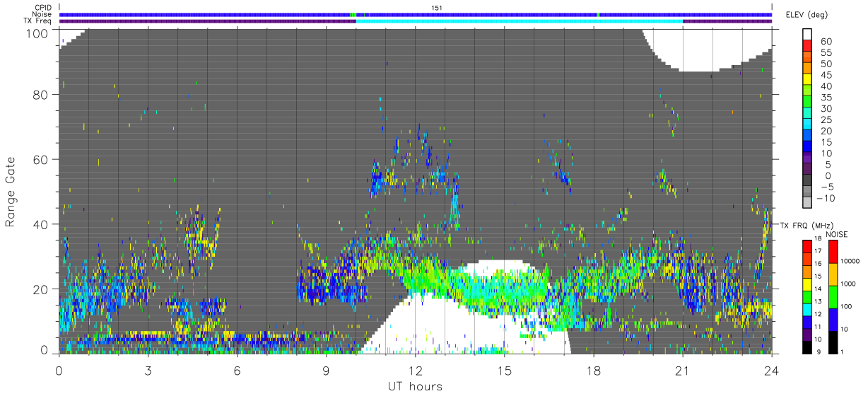Click the CPID label at top left

coord(42,8)
